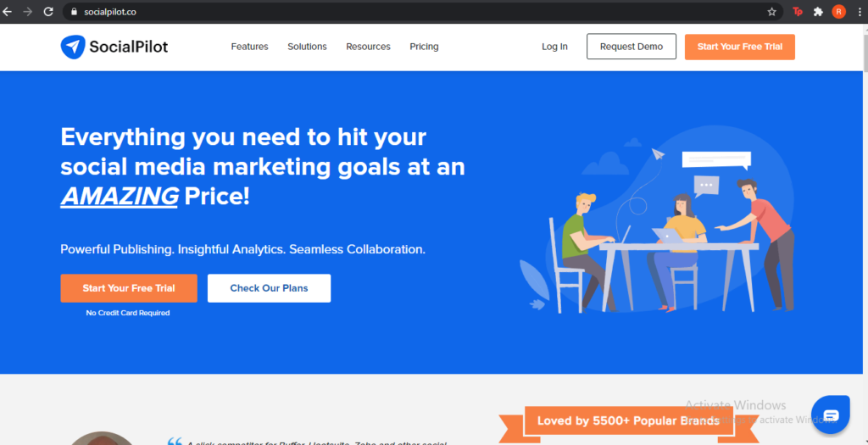The image size is (868, 445).
Task: Click header Start Your Free Trial button
Action: tap(739, 47)
